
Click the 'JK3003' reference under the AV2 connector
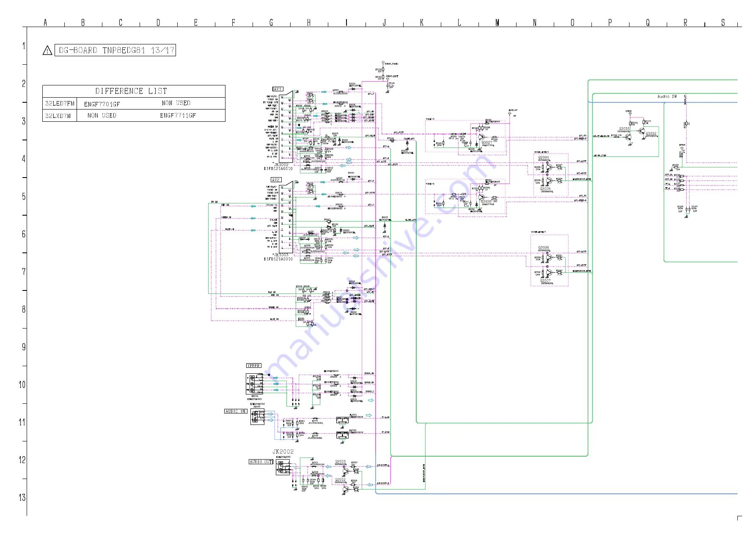[x=281, y=255]
